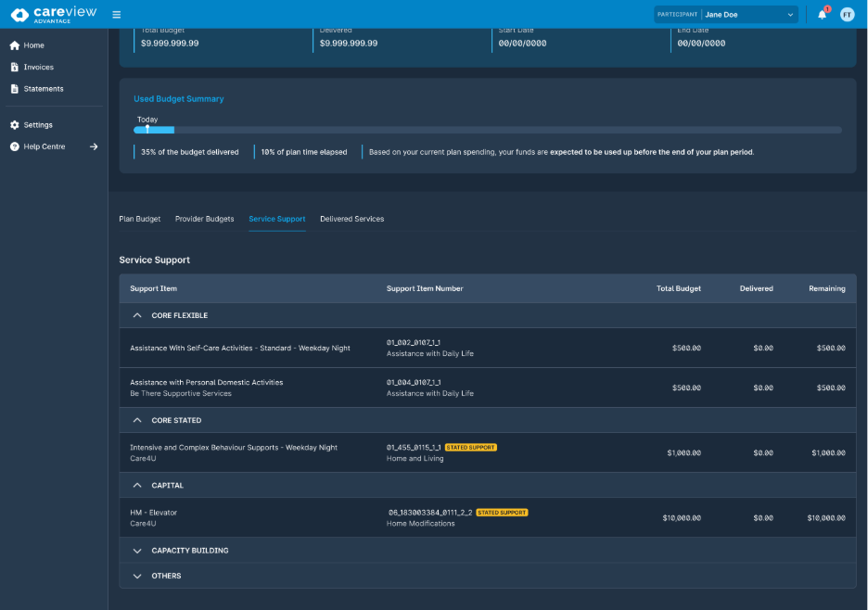Viewport: 868px width, 610px height.
Task: Collapse the Capital section
Action: point(137,486)
